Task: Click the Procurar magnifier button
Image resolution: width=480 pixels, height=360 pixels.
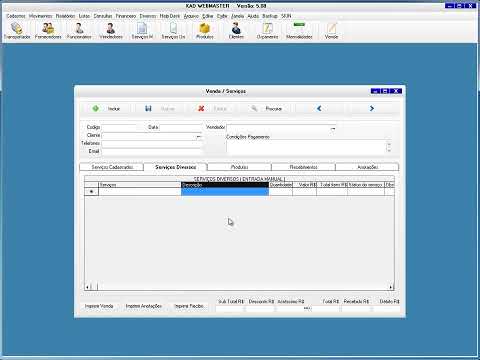Action: 266,109
